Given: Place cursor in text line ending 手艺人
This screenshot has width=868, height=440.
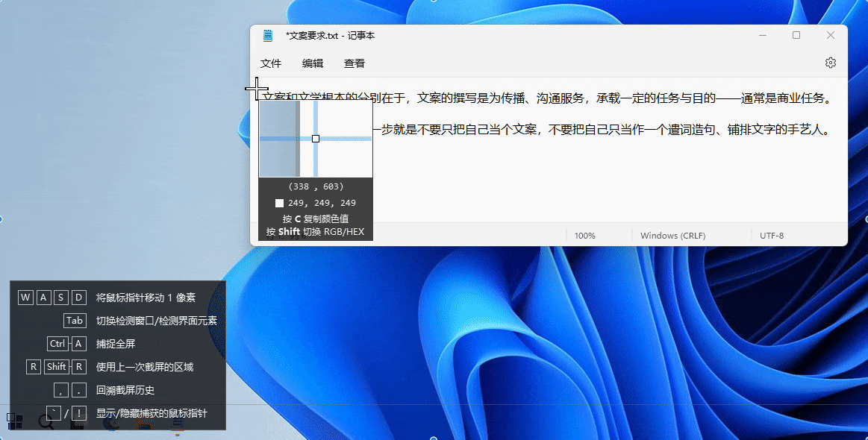Looking at the screenshot, I should pos(597,130).
